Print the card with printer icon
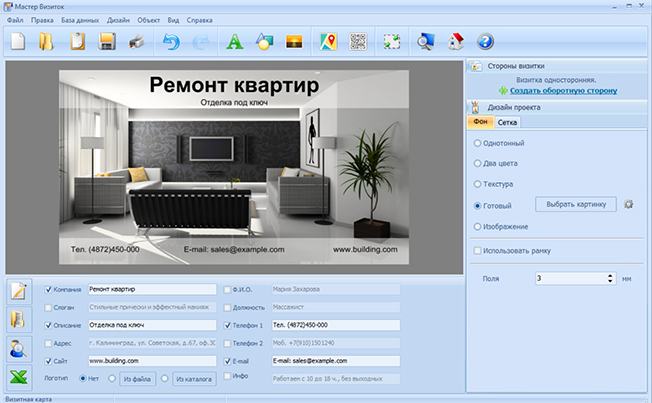The width and height of the screenshot is (652, 403). point(137,42)
